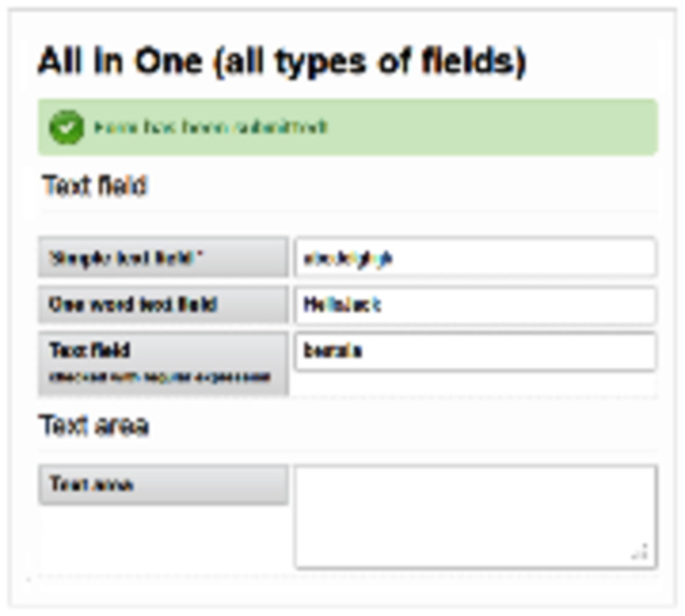
Task: Click the required asterisk on Simple text field
Action: pyautogui.click(x=199, y=255)
